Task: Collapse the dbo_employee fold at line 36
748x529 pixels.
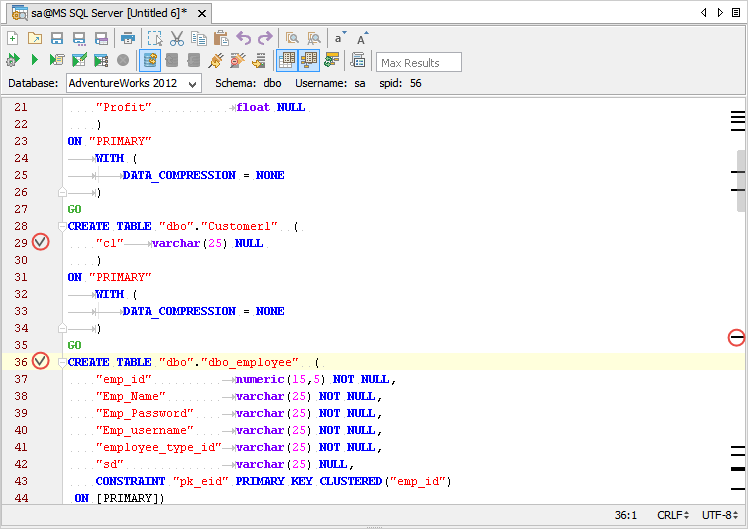Action: tap(62, 362)
